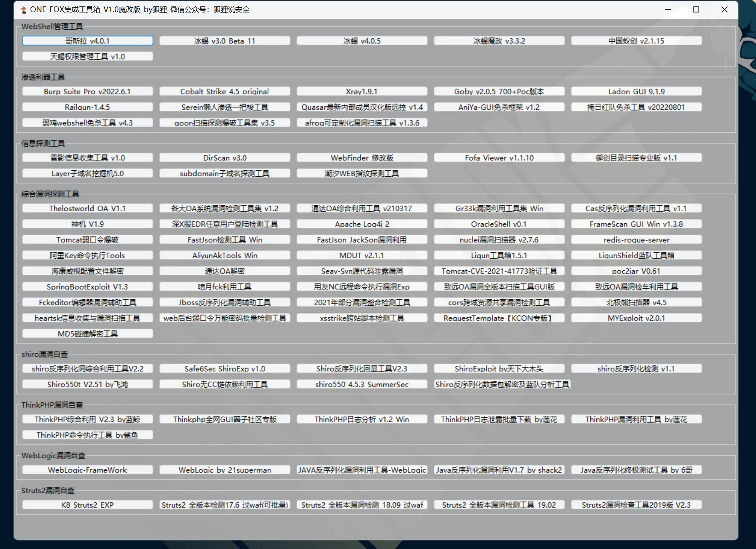Launch WebLogic-FrameWork

87,470
